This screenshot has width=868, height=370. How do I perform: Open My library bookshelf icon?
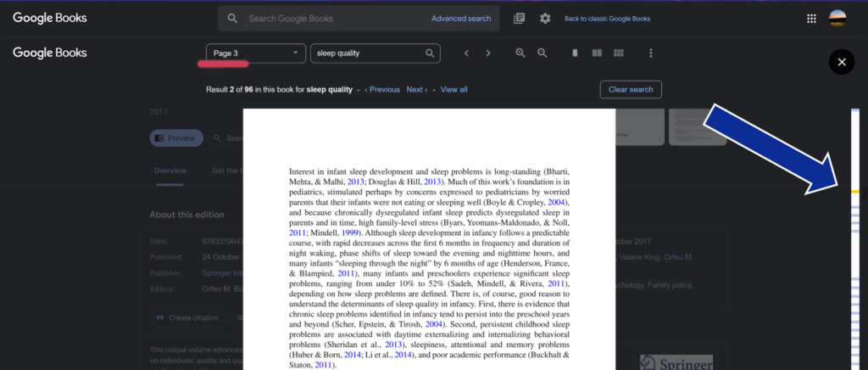coord(520,19)
